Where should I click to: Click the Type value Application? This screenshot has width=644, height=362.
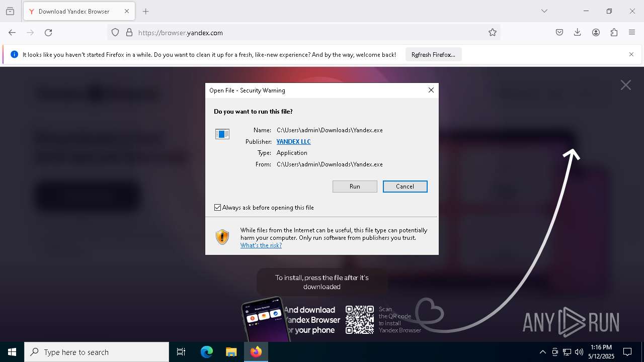(x=292, y=153)
